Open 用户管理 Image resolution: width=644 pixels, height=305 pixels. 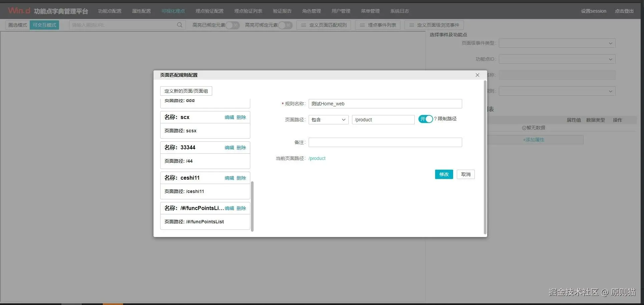pos(341,11)
